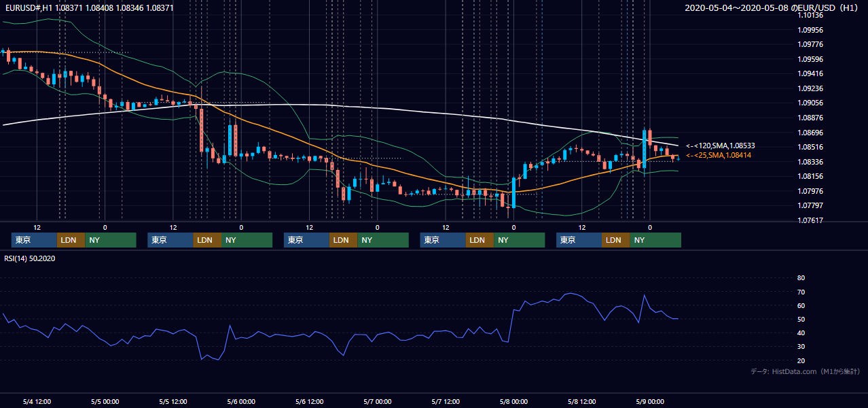Click price axis label 1.09596
Viewport: 868px width, 408px height.
coord(810,59)
